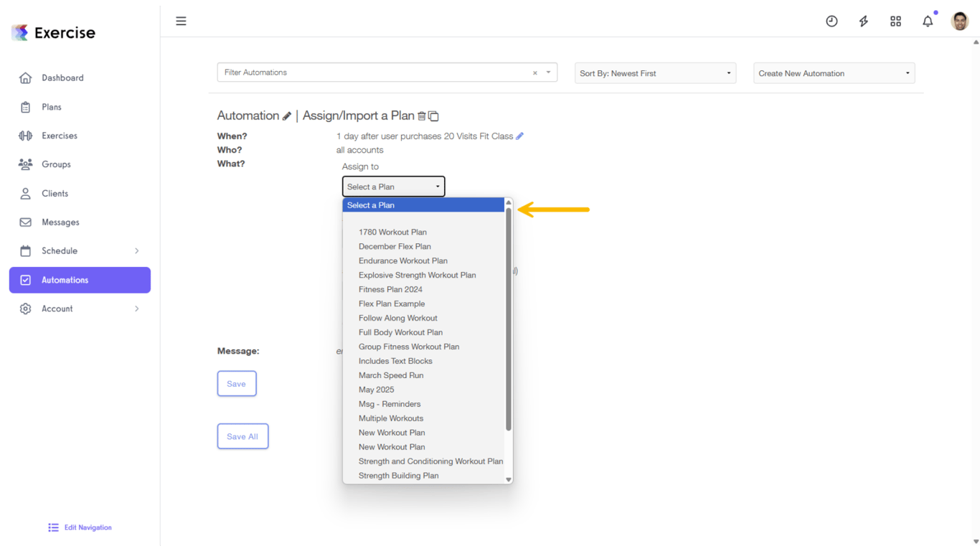980x551 pixels.
Task: Expand the Schedule menu chevron
Action: click(137, 250)
